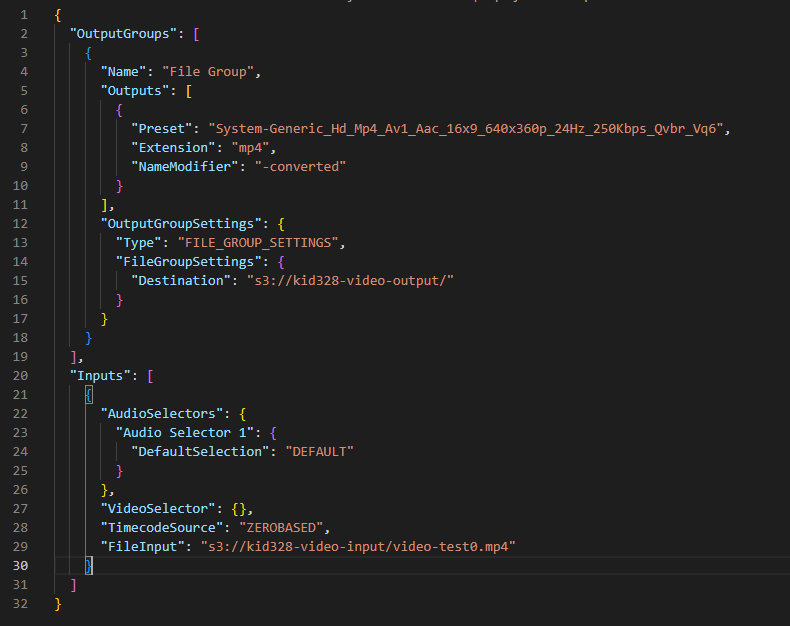Click line number 19 in the gutter
This screenshot has width=790, height=626.
click(20, 357)
